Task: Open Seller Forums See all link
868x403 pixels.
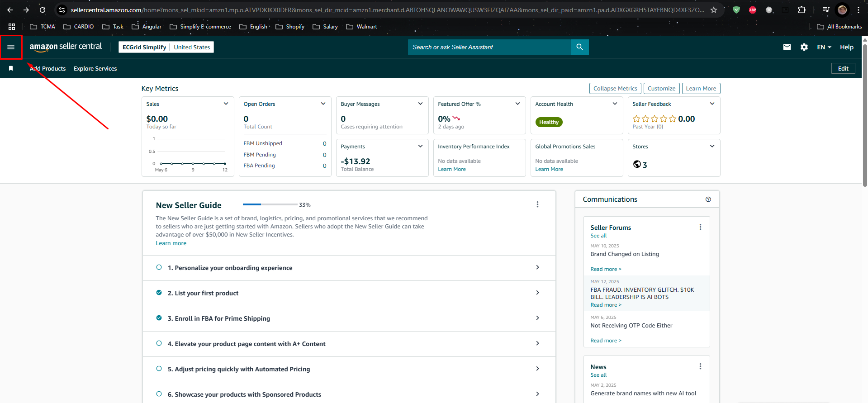Action: click(598, 236)
